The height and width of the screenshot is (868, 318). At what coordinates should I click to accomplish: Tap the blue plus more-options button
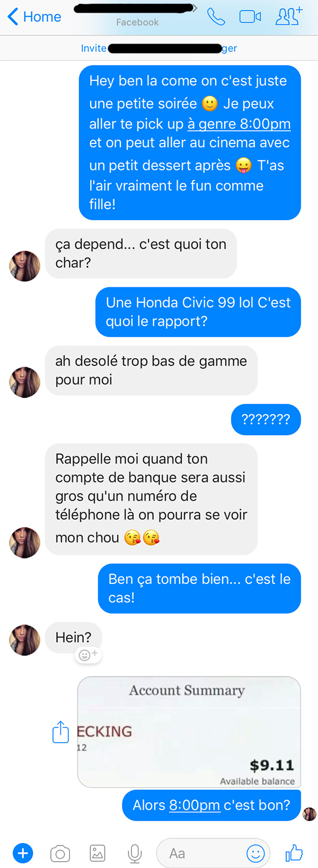(23, 853)
